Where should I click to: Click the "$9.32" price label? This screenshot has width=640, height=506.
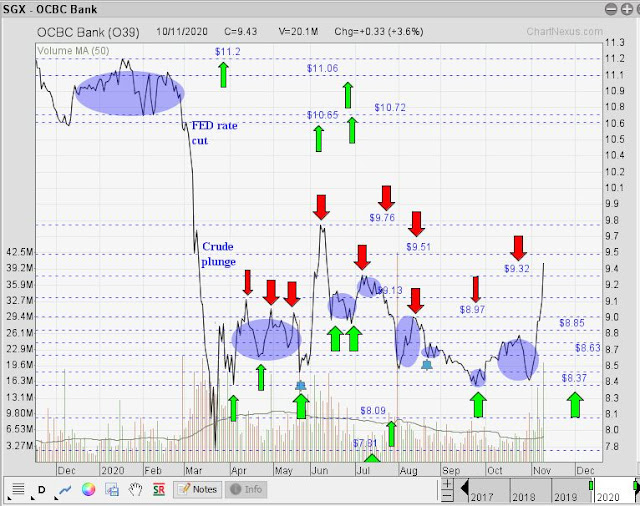pos(517,269)
